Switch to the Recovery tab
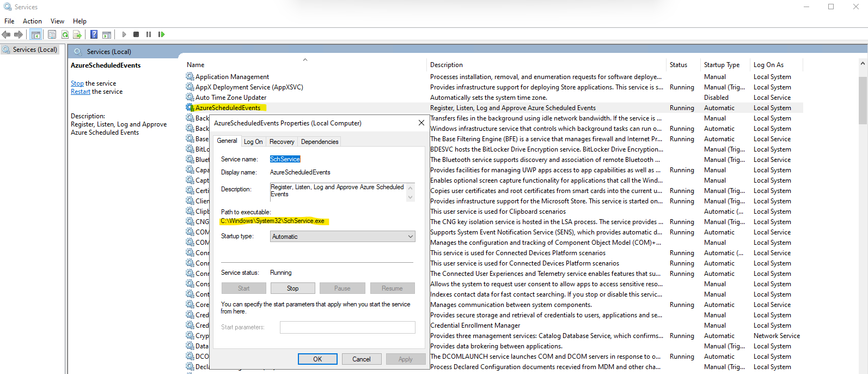The image size is (868, 374). 282,142
